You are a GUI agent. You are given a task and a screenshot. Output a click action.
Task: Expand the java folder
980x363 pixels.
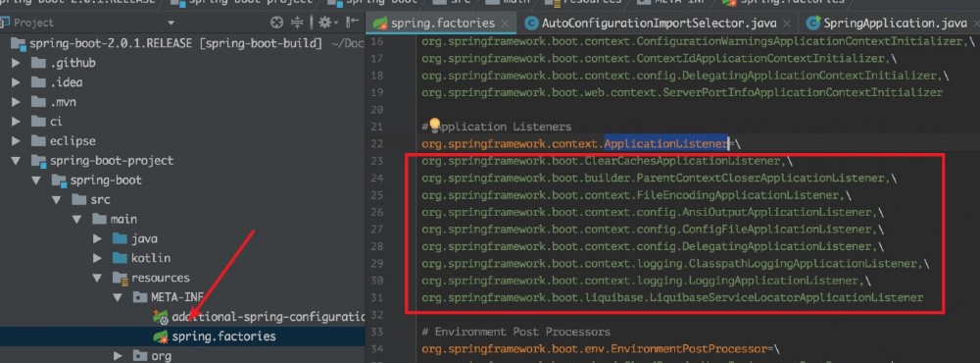(97, 238)
